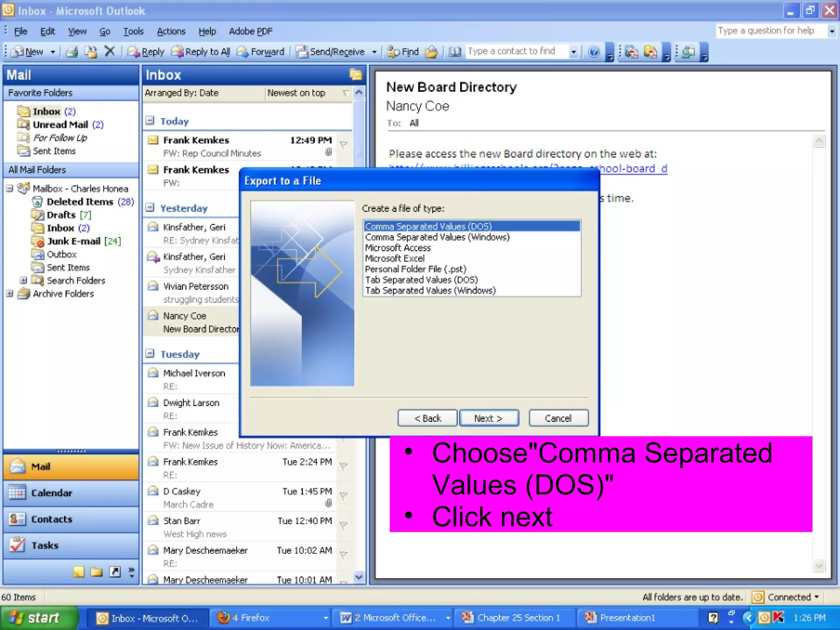Viewport: 840px width, 630px height.
Task: Click the Send/Receive toolbar button
Action: pos(331,52)
